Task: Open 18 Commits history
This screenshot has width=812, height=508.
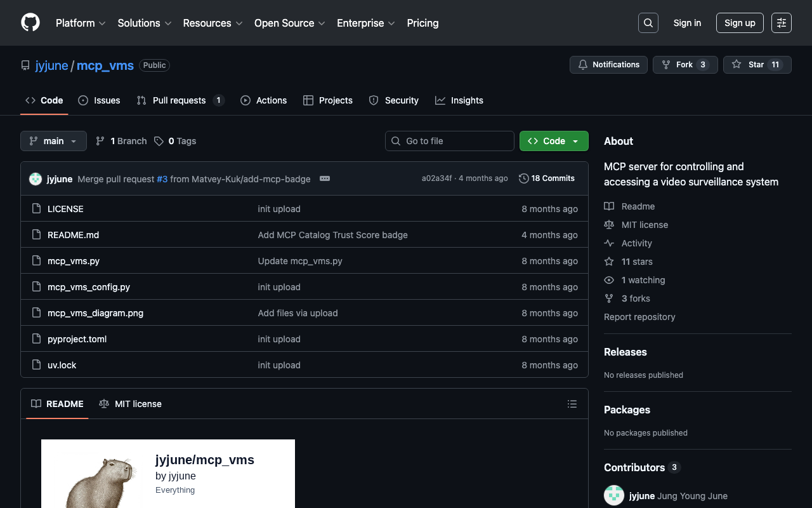Action: click(546, 178)
